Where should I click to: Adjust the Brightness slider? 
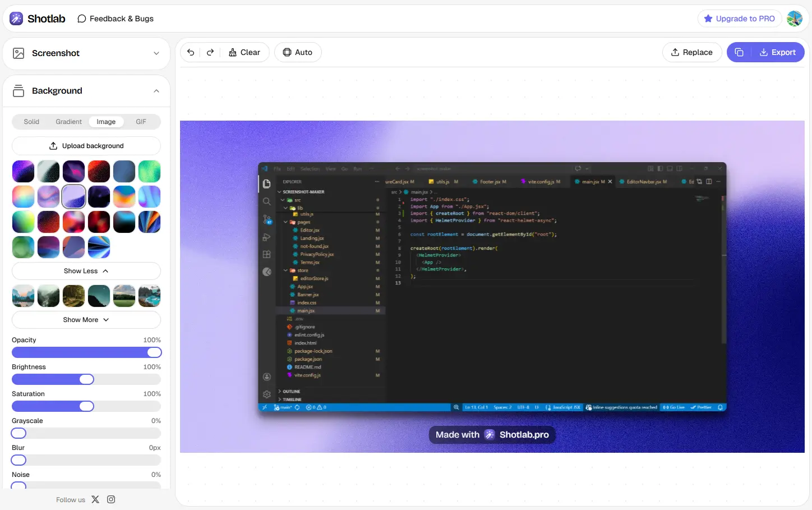pos(86,379)
